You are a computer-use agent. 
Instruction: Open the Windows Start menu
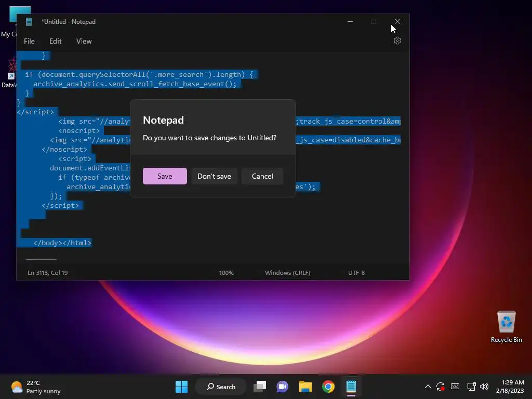(x=181, y=387)
